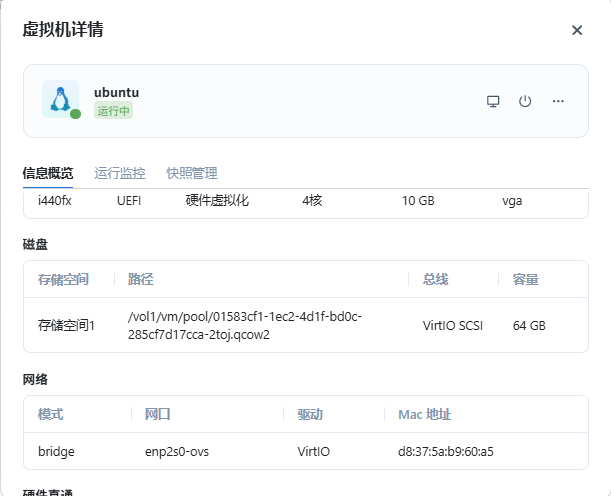Click the enp2s0-ovs interface cell
The image size is (611, 496).
point(177,452)
